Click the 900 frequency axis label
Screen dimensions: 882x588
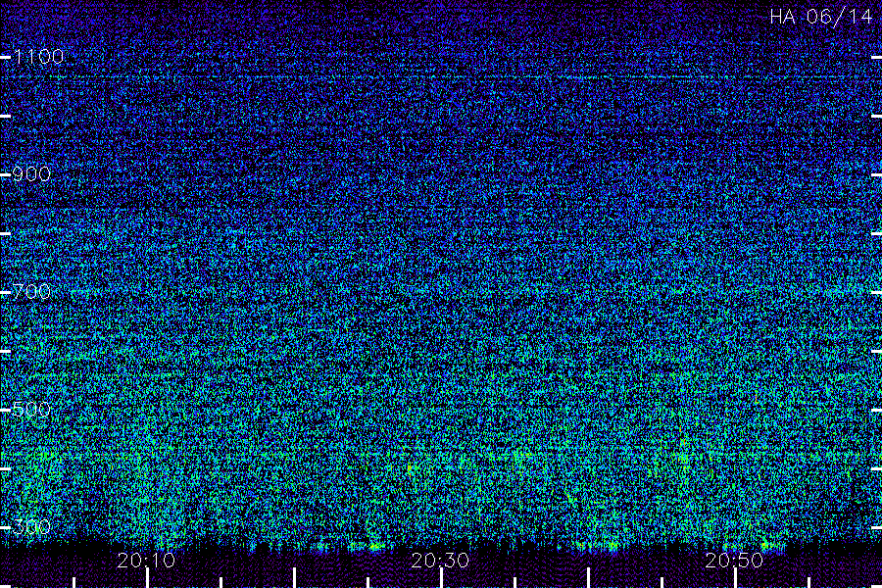coord(31,173)
